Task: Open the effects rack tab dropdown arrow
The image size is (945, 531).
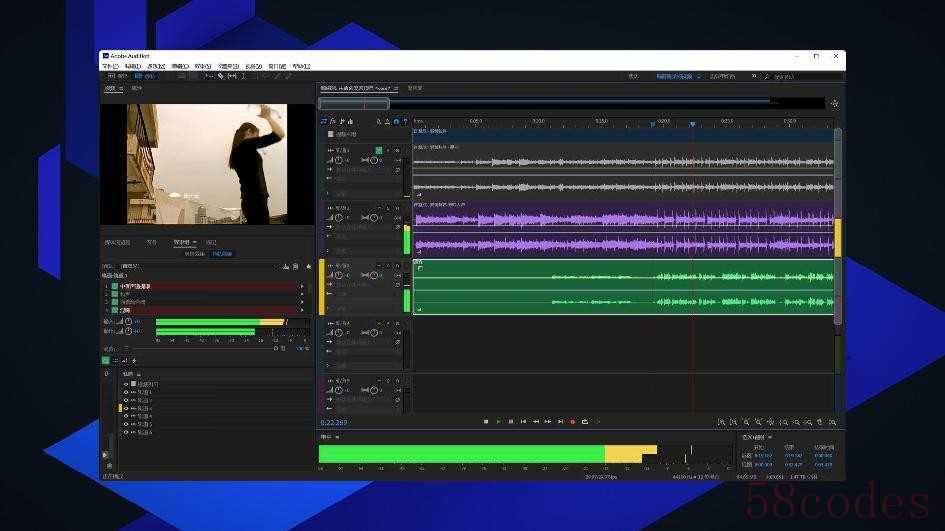Action: (195, 242)
